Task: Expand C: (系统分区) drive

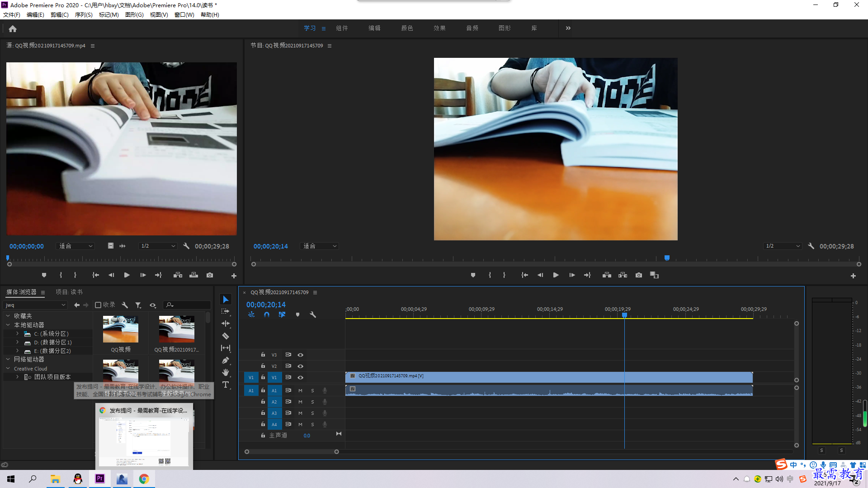Action: 17,333
